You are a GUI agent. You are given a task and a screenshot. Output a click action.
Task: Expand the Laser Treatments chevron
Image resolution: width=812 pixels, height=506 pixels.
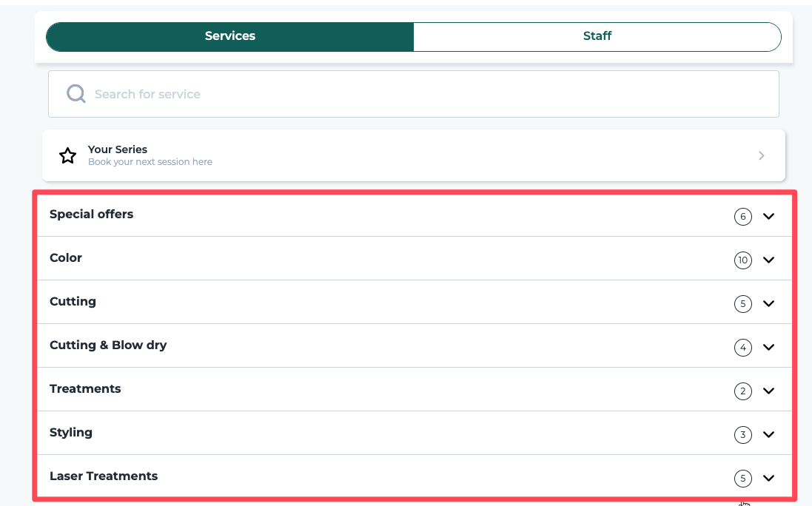click(x=768, y=478)
